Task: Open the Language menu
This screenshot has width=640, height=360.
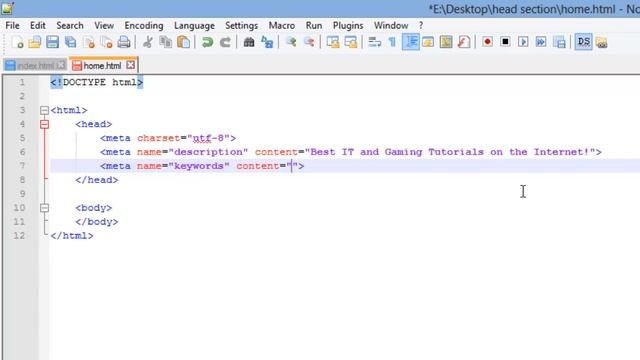Action: click(194, 25)
